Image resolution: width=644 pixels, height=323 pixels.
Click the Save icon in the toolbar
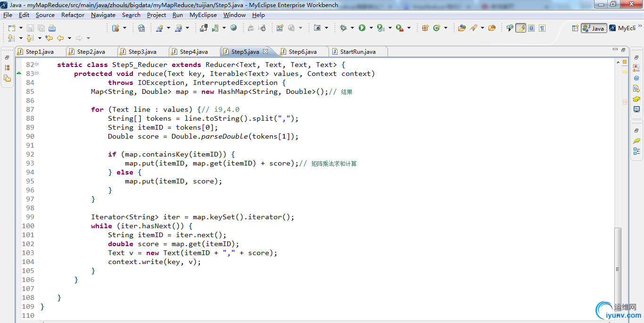tap(30, 28)
